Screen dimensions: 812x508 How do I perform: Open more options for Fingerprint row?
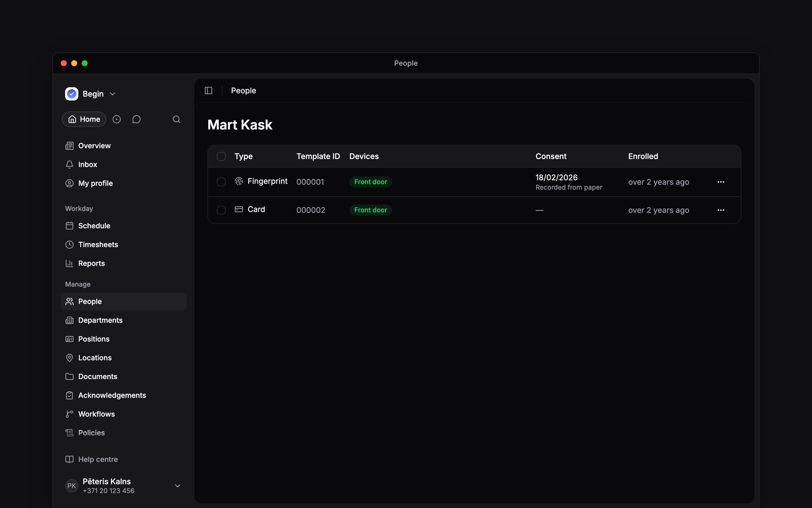[x=721, y=182]
